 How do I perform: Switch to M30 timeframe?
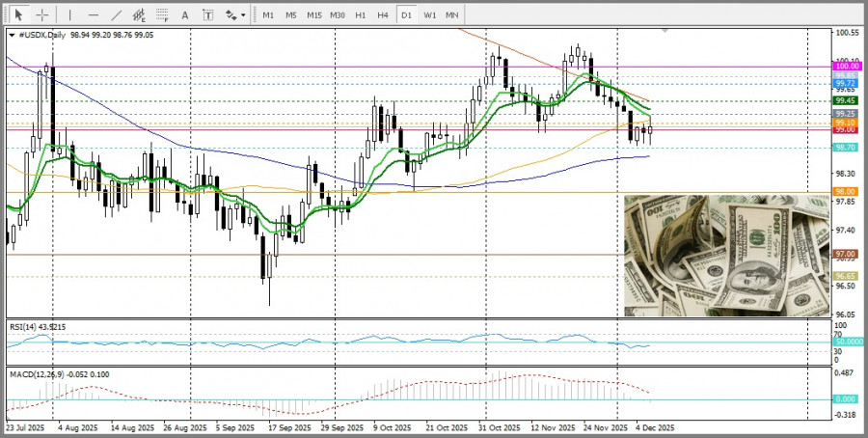pyautogui.click(x=338, y=14)
